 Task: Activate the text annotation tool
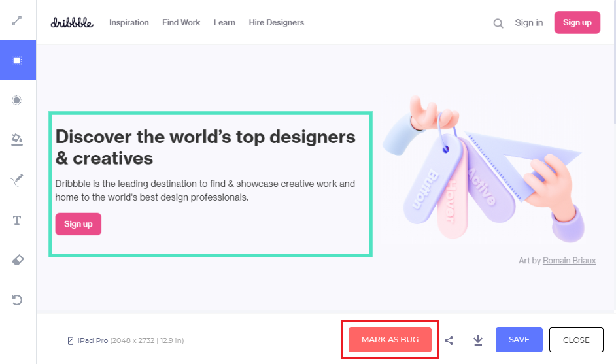click(x=18, y=220)
